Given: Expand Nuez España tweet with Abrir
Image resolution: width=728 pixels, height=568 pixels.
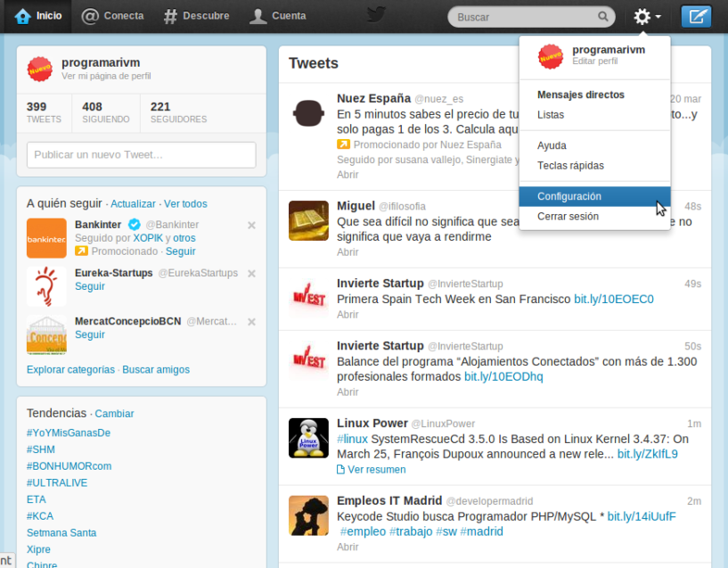Looking at the screenshot, I should (348, 175).
